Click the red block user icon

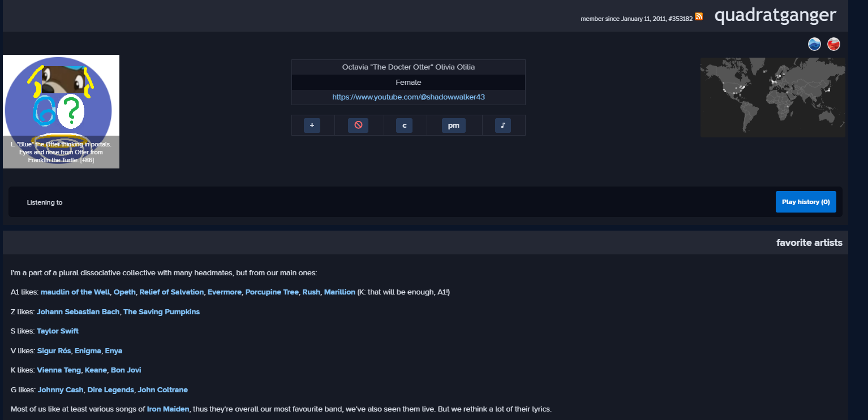pos(358,125)
